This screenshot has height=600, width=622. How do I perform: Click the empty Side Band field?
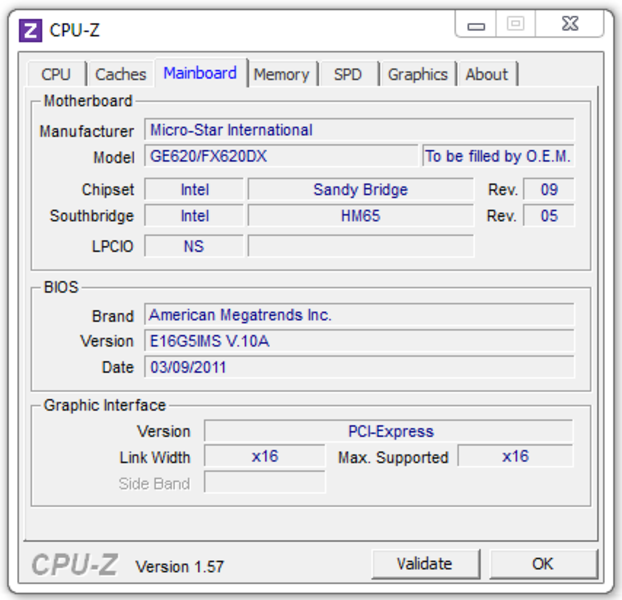coord(265,482)
